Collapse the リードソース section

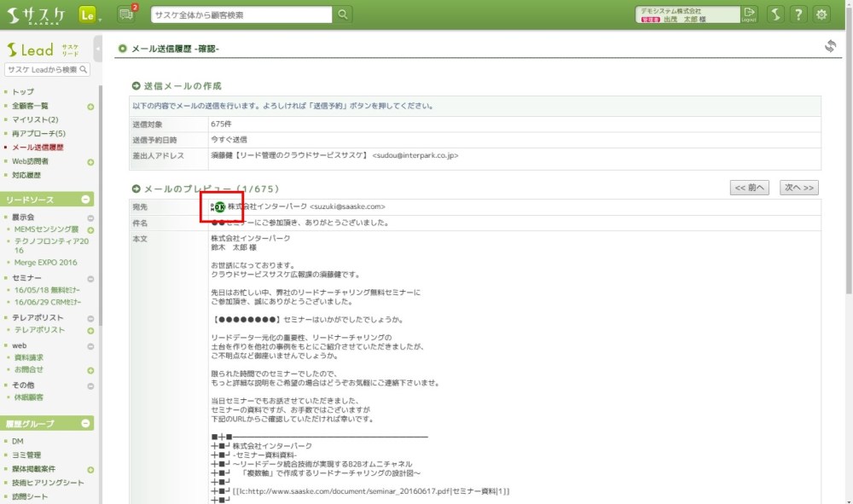click(85, 200)
